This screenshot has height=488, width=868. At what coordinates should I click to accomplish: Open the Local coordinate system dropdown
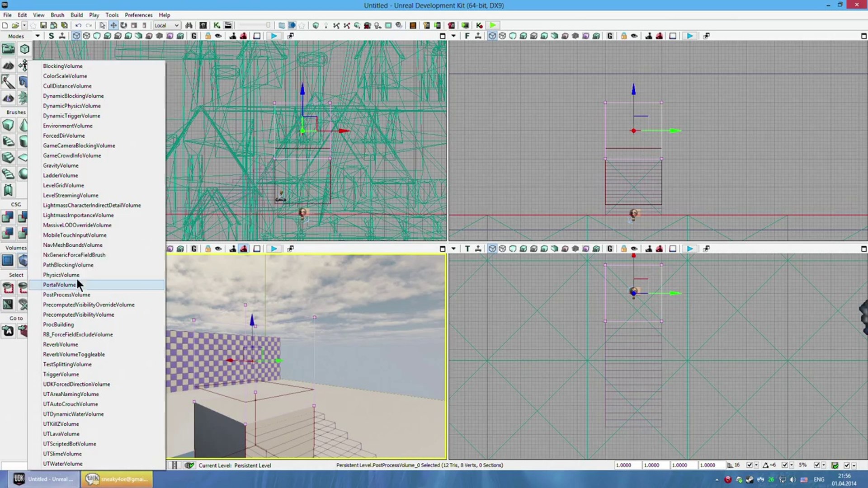pyautogui.click(x=166, y=25)
